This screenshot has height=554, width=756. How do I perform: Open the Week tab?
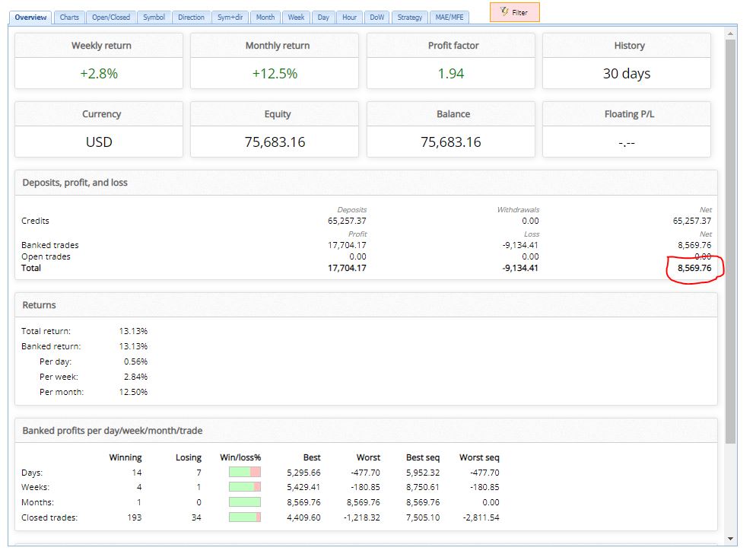pos(296,18)
